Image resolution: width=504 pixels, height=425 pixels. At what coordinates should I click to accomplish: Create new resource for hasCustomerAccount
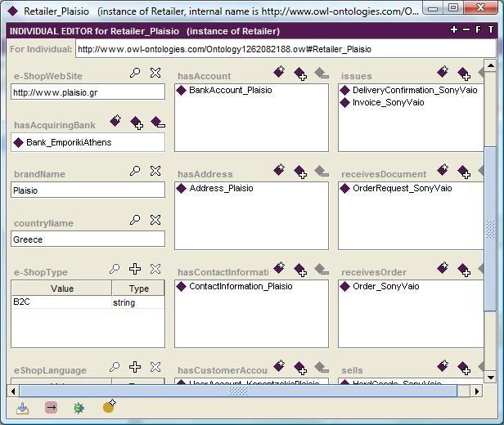click(x=279, y=365)
